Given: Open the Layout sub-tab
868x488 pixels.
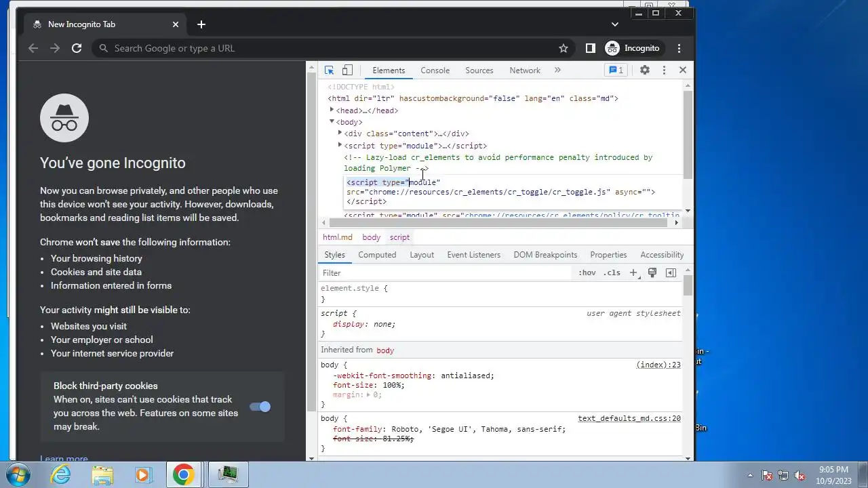Looking at the screenshot, I should (x=422, y=255).
